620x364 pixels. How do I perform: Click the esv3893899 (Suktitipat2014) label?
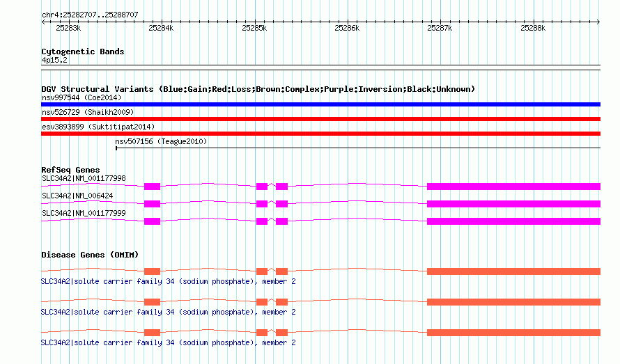tap(98, 127)
